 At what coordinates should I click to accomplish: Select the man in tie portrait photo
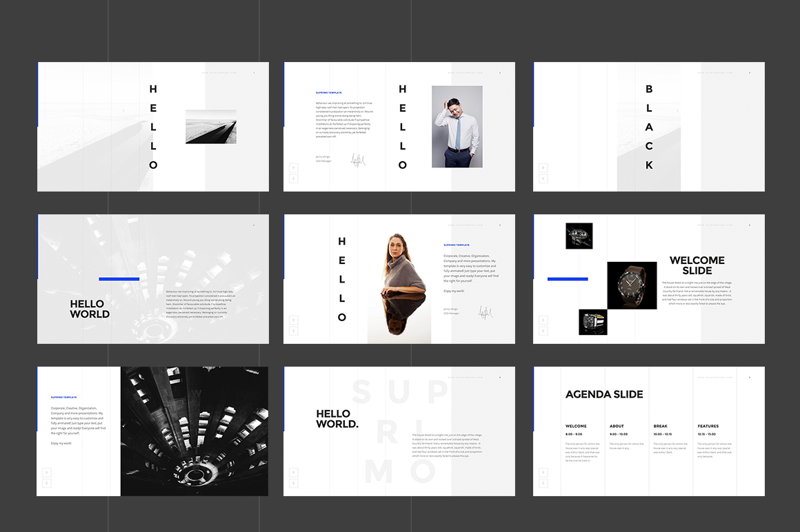[x=457, y=127]
